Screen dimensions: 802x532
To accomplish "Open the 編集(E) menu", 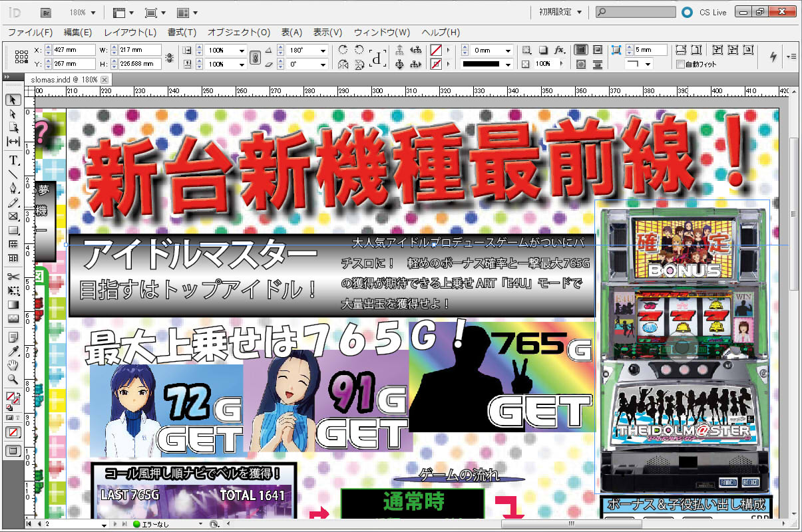I will tap(77, 32).
